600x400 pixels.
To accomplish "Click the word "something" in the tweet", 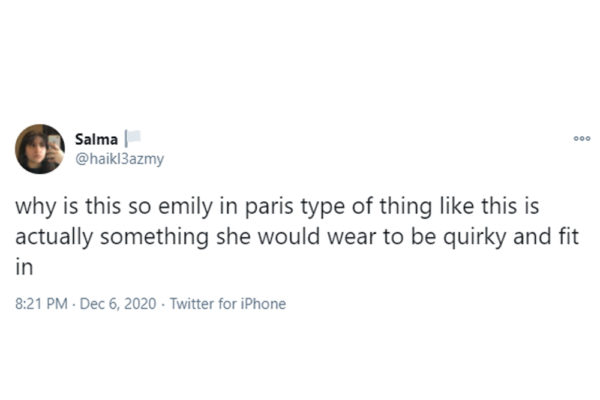I will [x=155, y=238].
